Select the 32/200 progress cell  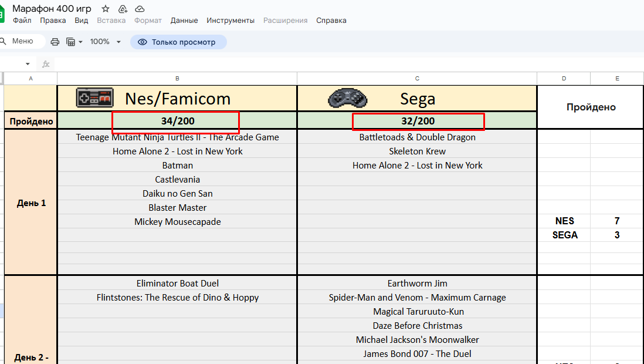pyautogui.click(x=417, y=121)
